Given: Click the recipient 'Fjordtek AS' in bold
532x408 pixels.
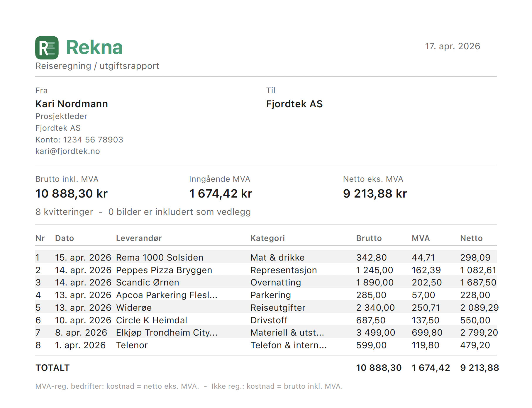Looking at the screenshot, I should point(294,104).
